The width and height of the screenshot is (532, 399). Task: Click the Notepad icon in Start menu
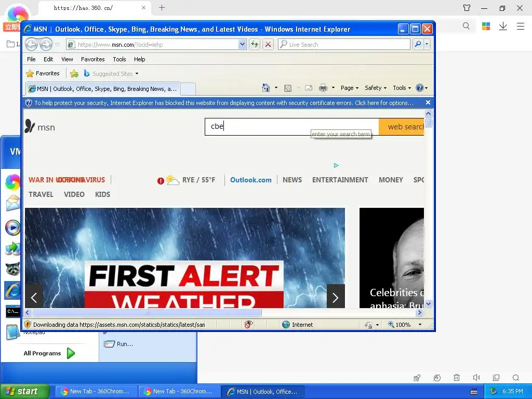click(x=13, y=332)
